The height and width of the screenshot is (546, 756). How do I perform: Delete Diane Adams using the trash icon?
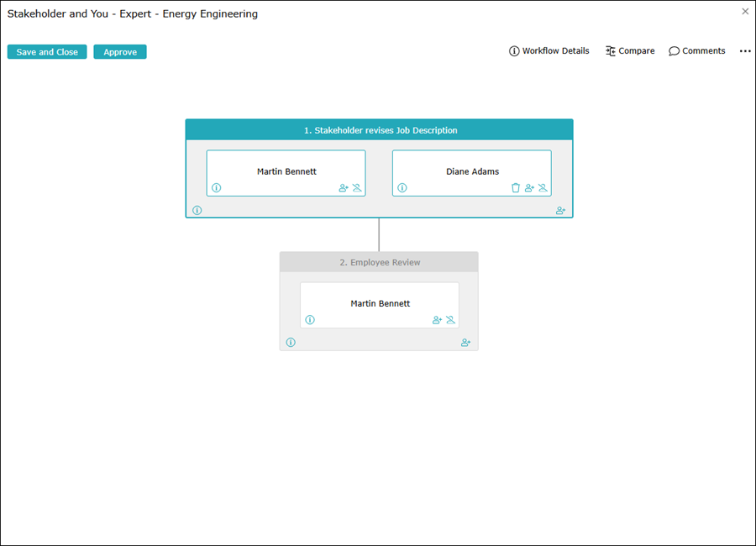click(x=516, y=188)
